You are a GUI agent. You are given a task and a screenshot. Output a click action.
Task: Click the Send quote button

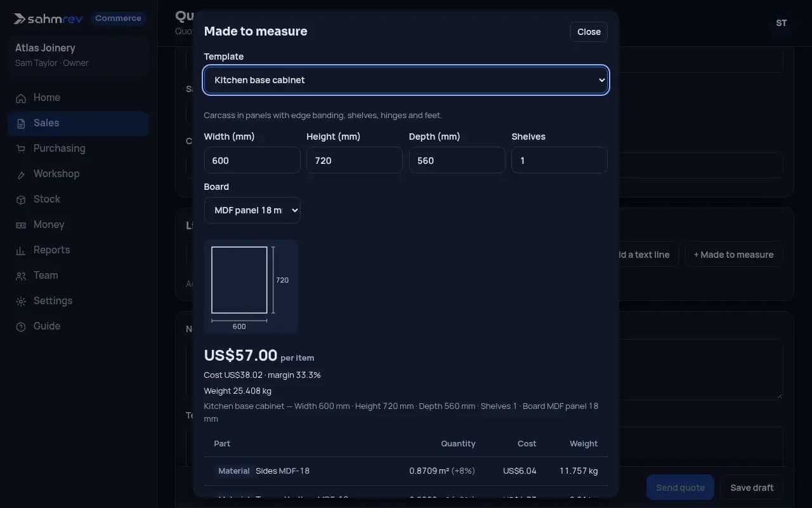[x=680, y=488]
